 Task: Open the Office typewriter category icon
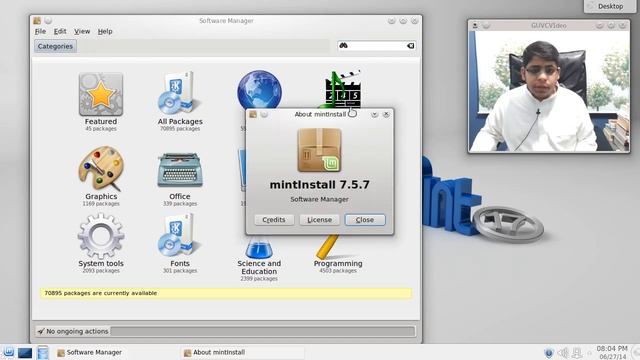click(x=180, y=170)
